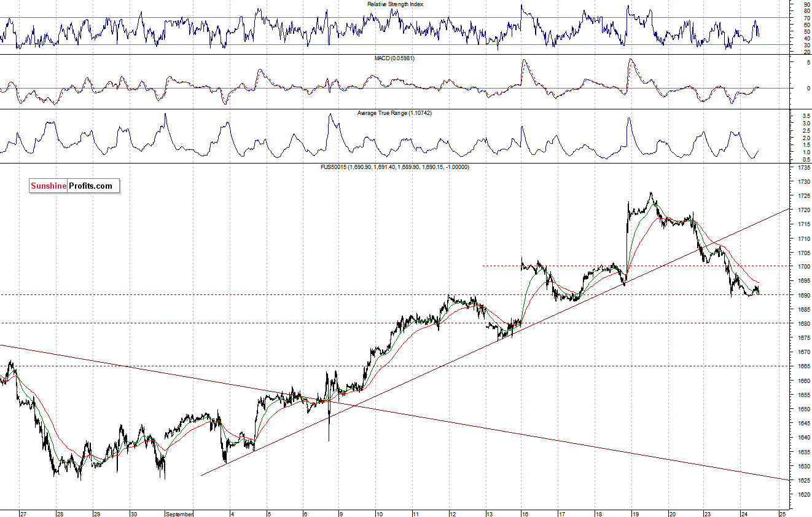
Task: Click the date axis label 30
Action: coord(134,513)
